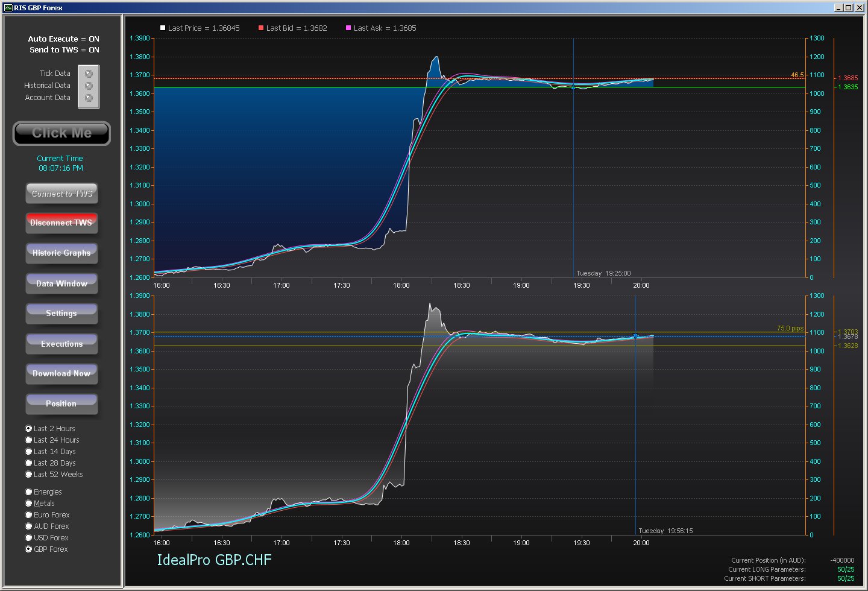Open the Data Window

[x=61, y=283]
